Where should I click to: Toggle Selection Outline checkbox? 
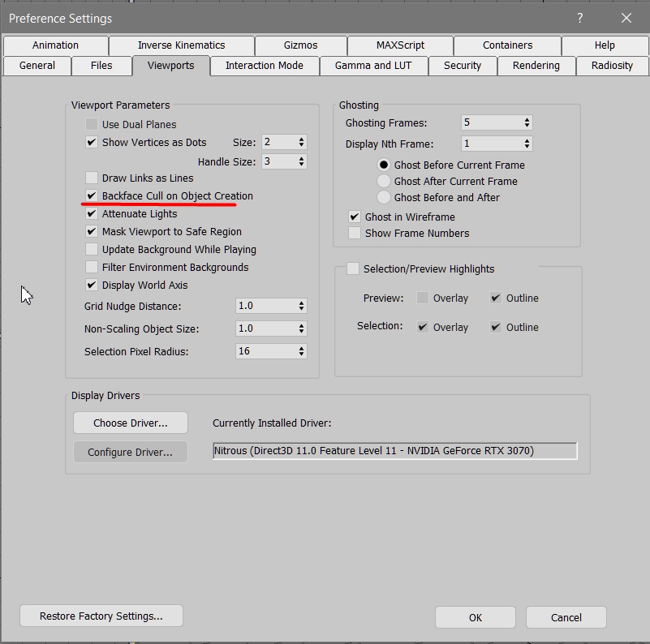(x=495, y=327)
